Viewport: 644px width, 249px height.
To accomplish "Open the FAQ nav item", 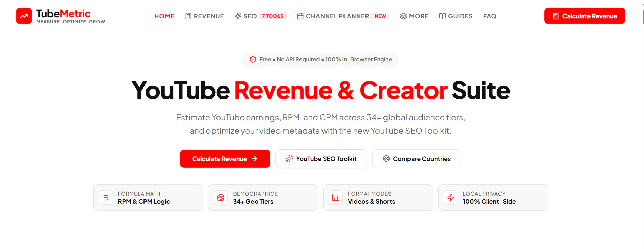I will [490, 16].
